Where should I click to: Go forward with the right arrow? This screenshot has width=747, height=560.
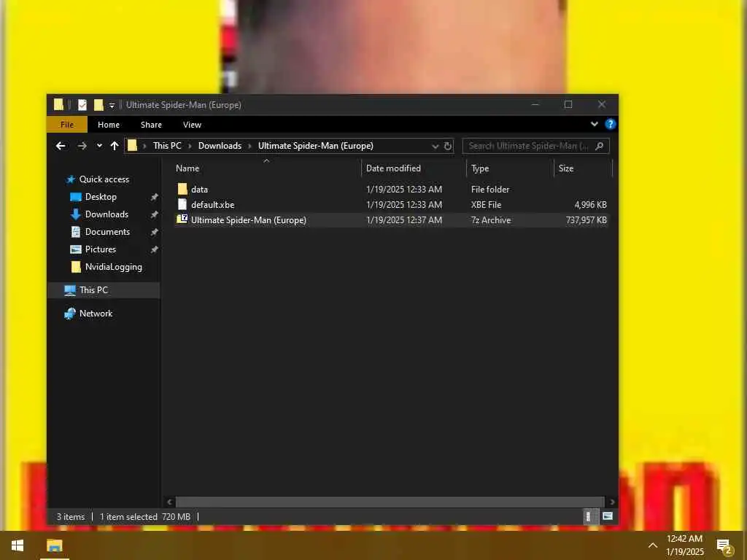point(82,146)
